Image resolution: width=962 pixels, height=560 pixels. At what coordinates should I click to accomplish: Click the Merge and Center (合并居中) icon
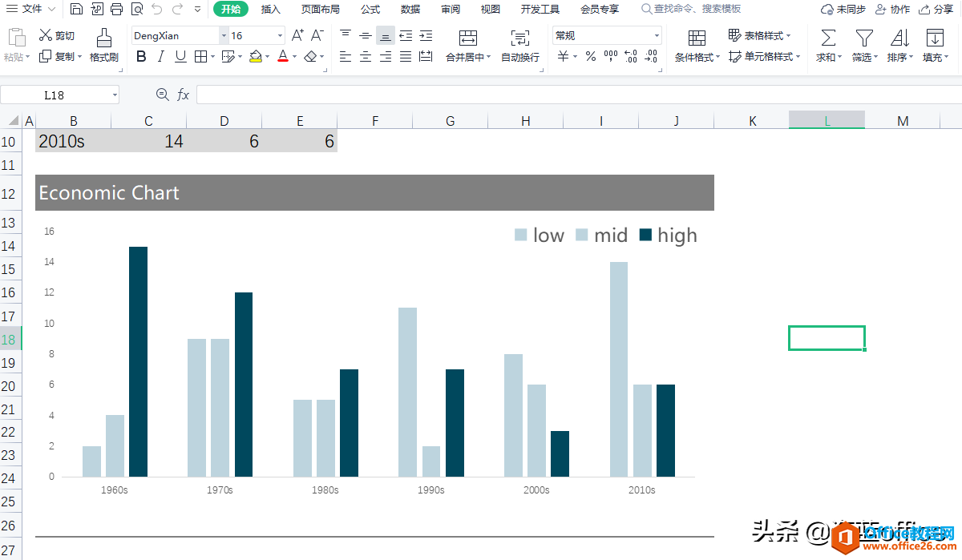point(468,38)
